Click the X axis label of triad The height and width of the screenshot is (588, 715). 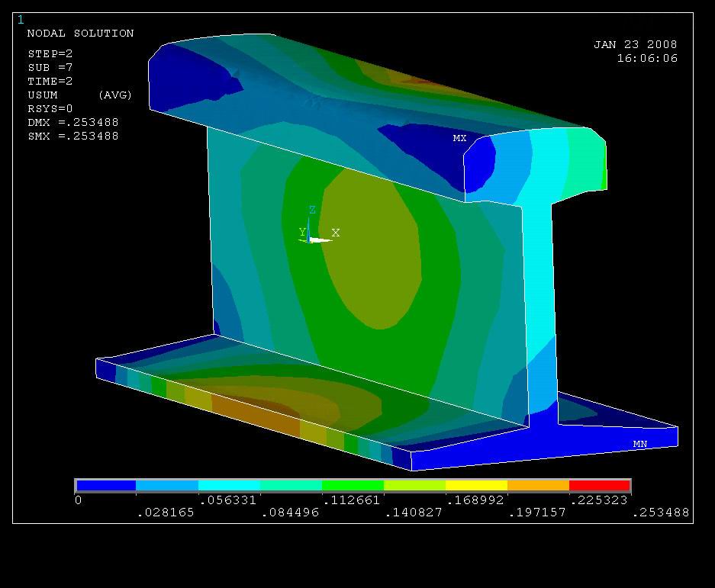point(336,233)
